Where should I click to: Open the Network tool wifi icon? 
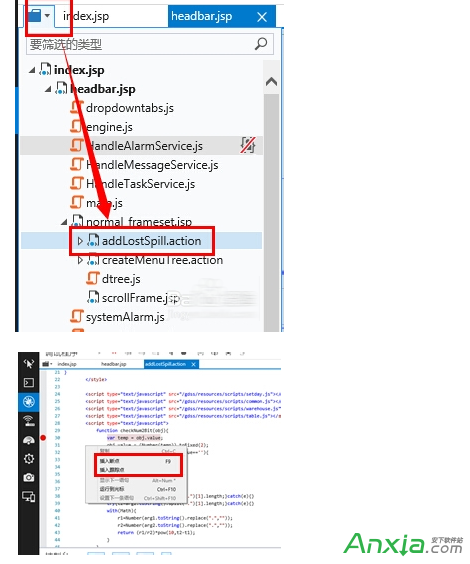coord(29,420)
